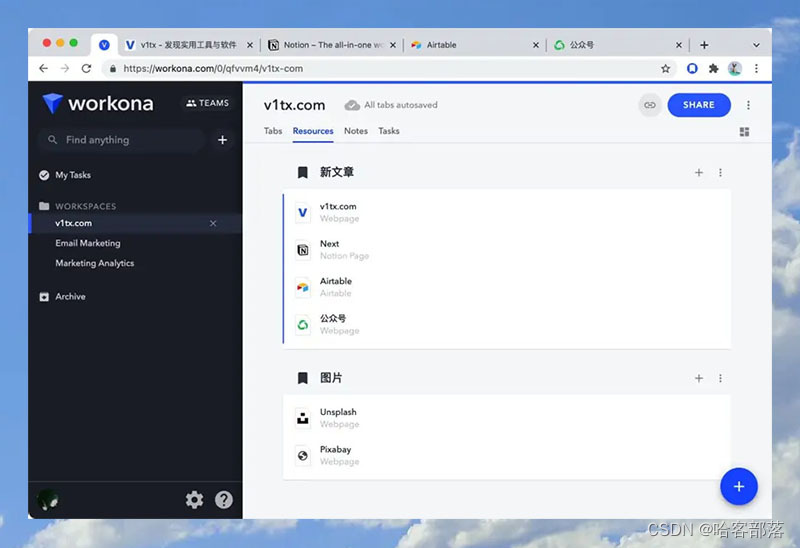Viewport: 800px width, 548px height.
Task: Click the blue floating plus button
Action: point(739,486)
